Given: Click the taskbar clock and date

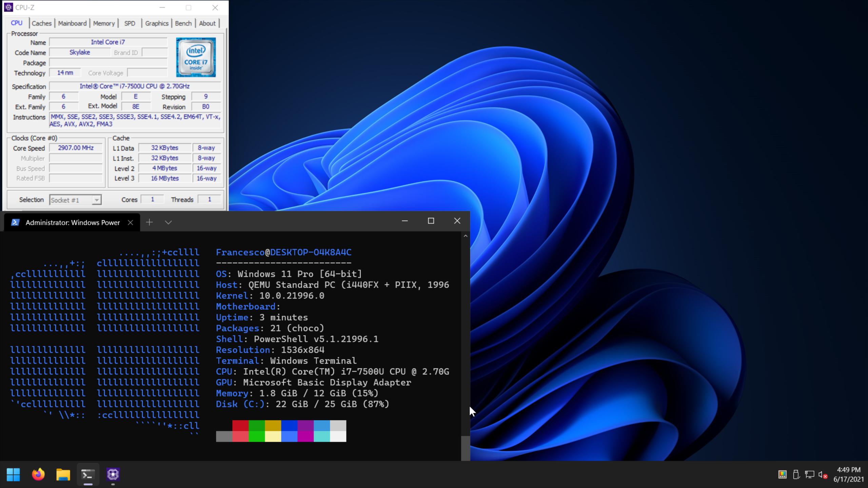Looking at the screenshot, I should (x=848, y=474).
